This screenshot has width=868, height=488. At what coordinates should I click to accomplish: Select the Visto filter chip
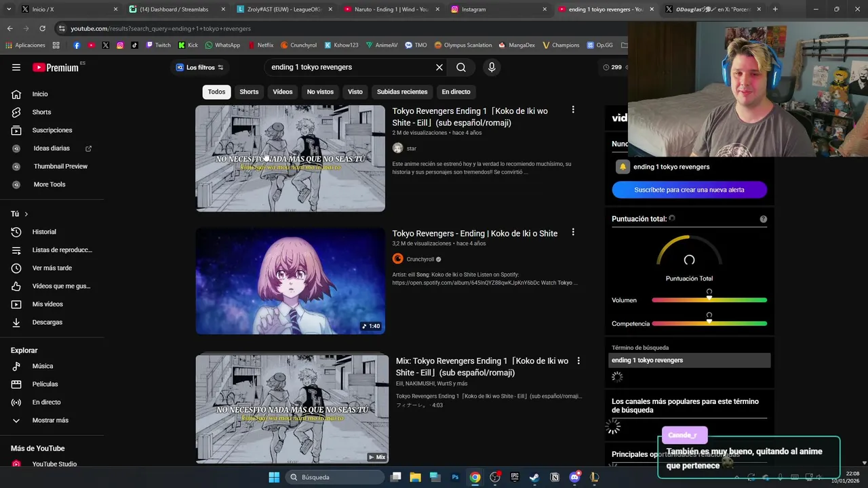click(355, 91)
